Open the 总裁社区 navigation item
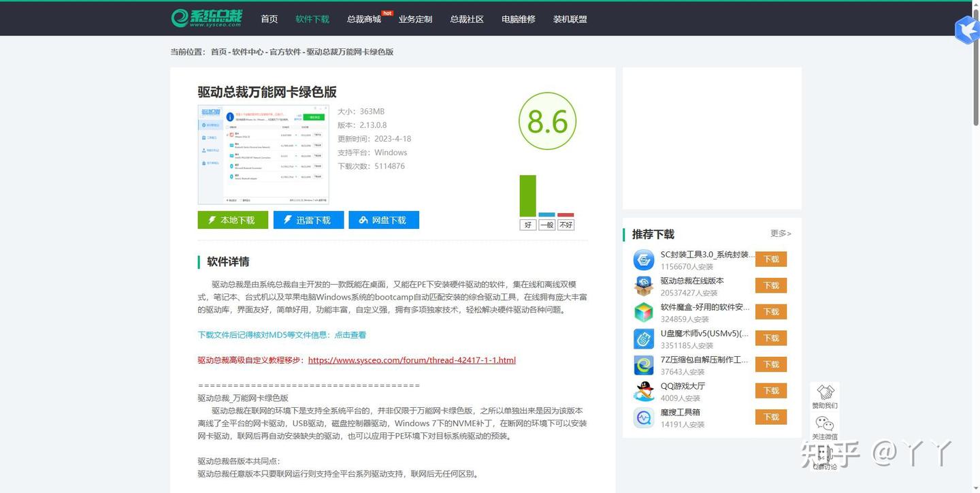 [467, 19]
